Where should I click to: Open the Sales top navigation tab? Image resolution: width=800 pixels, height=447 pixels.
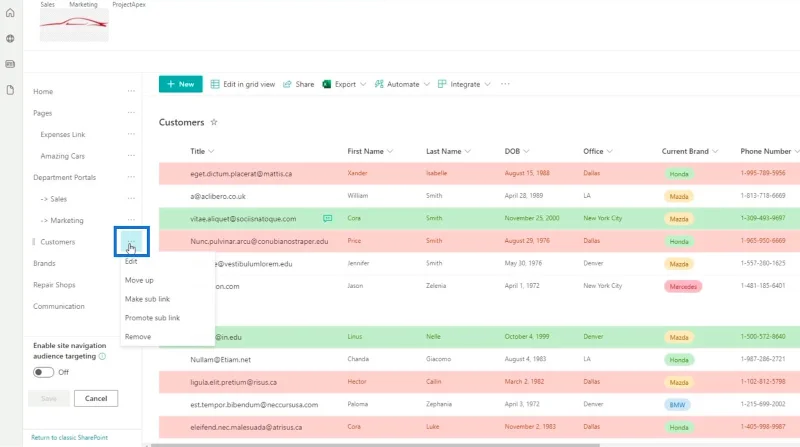[47, 4]
